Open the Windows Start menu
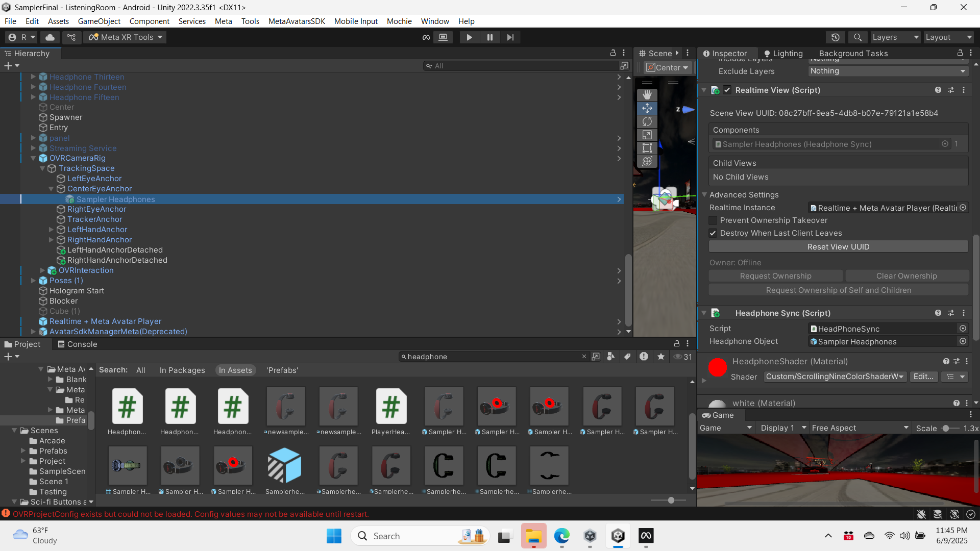This screenshot has width=980, height=551. click(x=334, y=536)
